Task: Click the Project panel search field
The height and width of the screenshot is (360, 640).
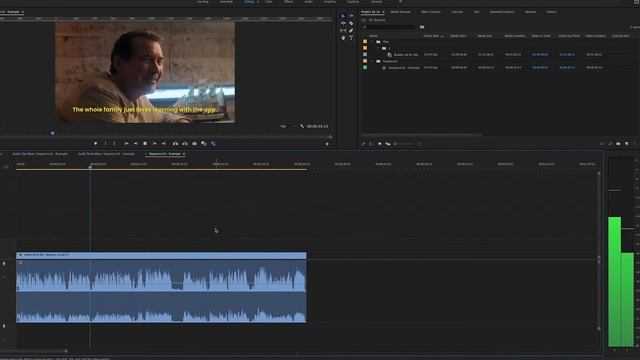Action: (388, 27)
